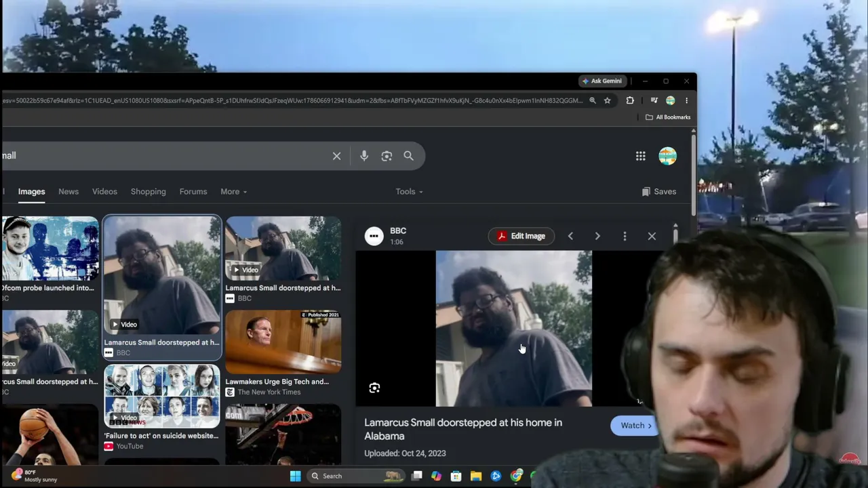Click the 'Uploaded: Oct 24, 2023' text

pos(405,453)
